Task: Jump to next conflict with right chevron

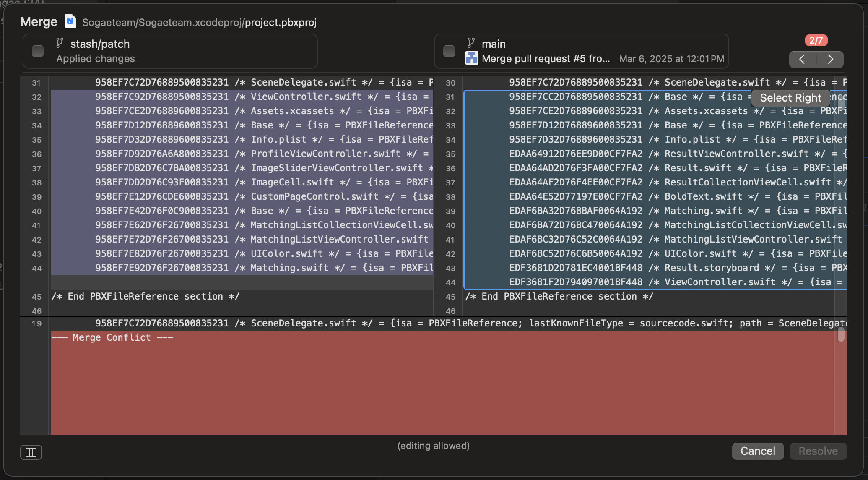Action: 830,59
